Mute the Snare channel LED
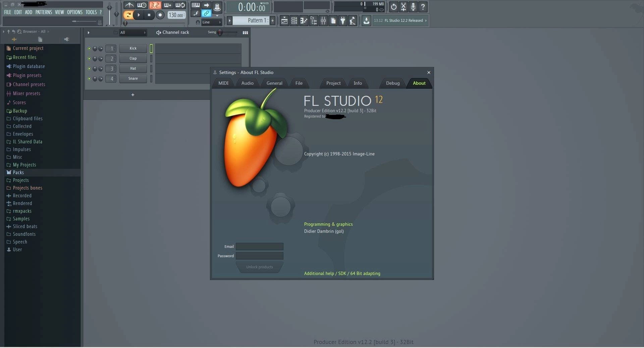Viewport: 644px width, 348px height. click(x=89, y=79)
